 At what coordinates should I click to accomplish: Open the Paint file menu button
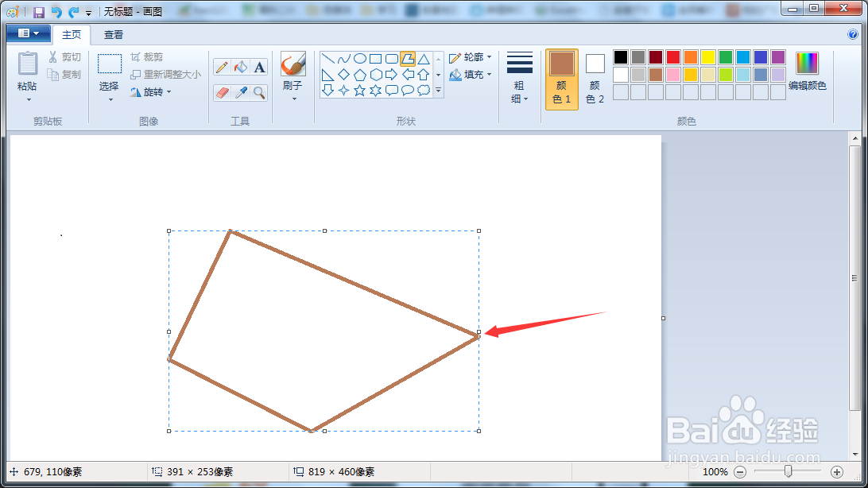point(29,33)
